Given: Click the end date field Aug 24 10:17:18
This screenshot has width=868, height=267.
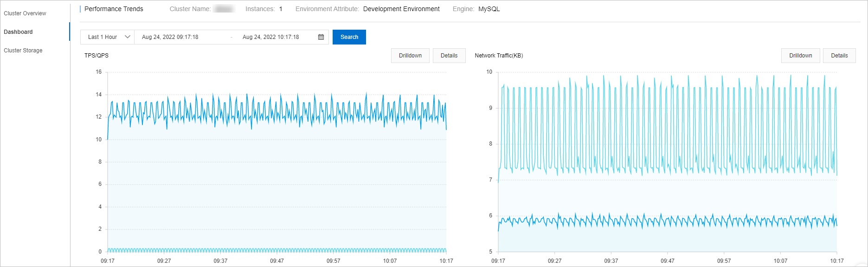Looking at the screenshot, I should click(x=271, y=37).
